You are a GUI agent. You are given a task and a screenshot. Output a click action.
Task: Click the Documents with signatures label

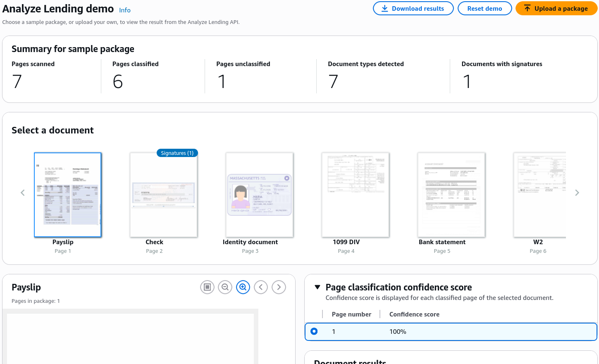point(502,64)
